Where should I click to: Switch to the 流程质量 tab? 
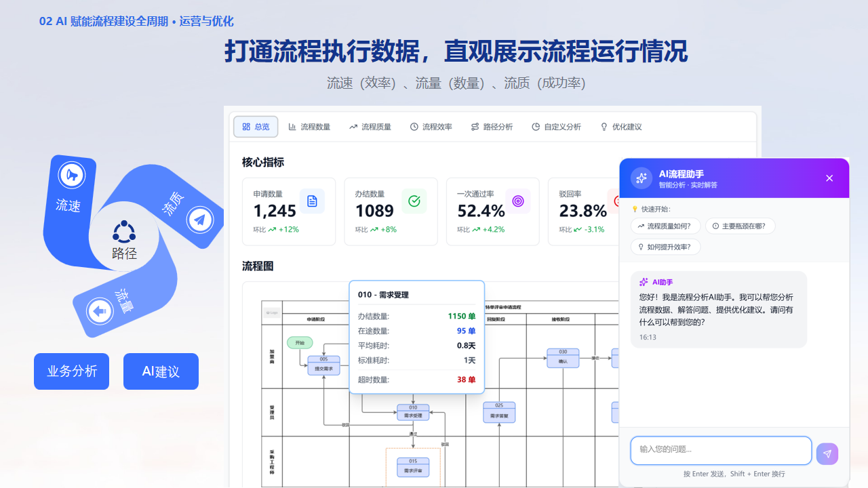coord(370,127)
